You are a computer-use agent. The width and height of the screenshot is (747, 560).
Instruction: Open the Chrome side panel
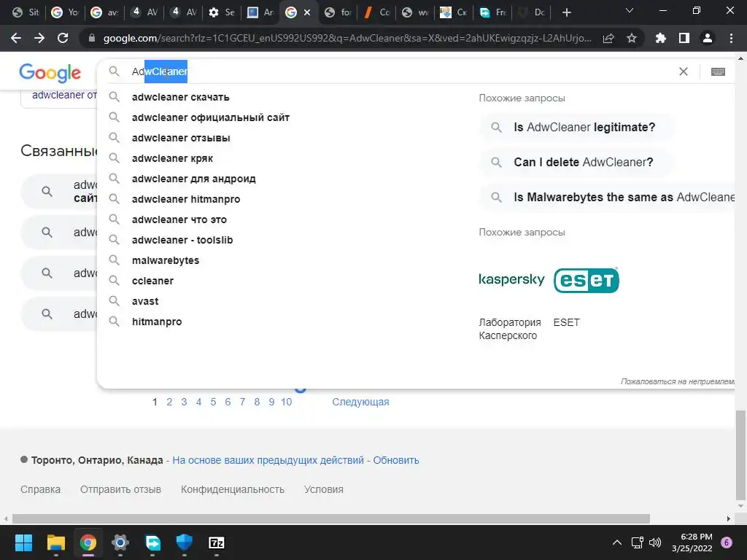pos(684,38)
